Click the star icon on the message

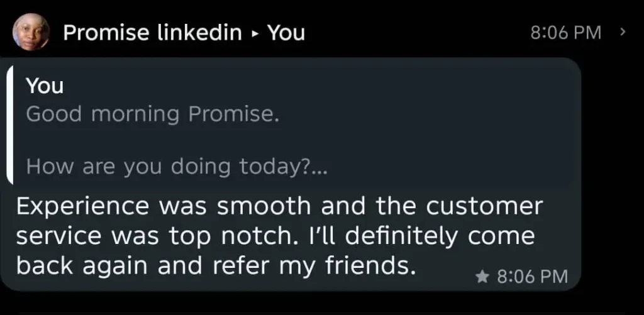[x=482, y=275]
